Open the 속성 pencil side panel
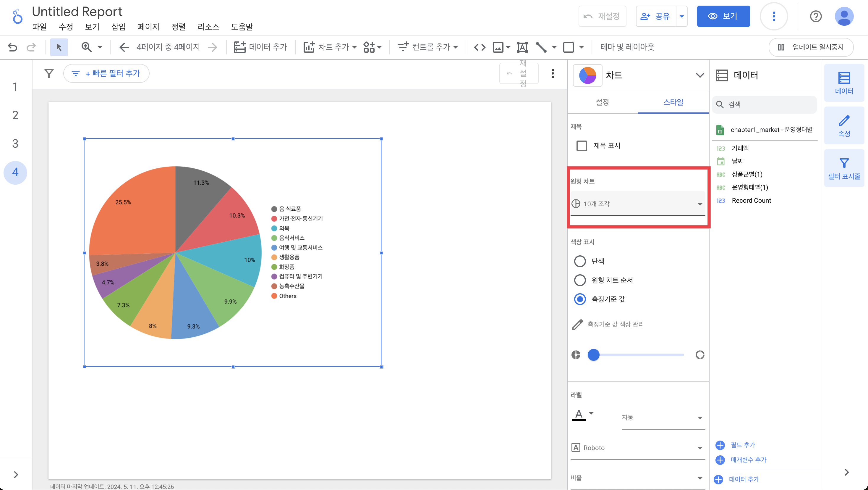Image resolution: width=868 pixels, height=490 pixels. coord(844,125)
